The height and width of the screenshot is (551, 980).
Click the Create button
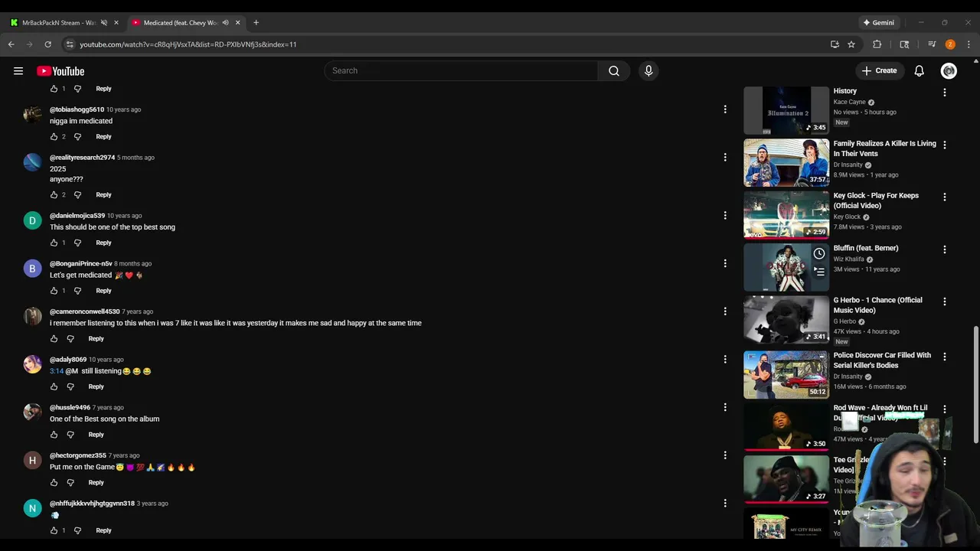coord(879,71)
